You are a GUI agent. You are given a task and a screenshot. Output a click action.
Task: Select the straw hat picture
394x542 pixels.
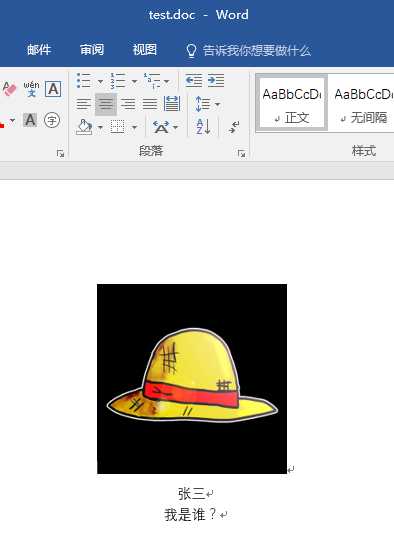pos(192,379)
